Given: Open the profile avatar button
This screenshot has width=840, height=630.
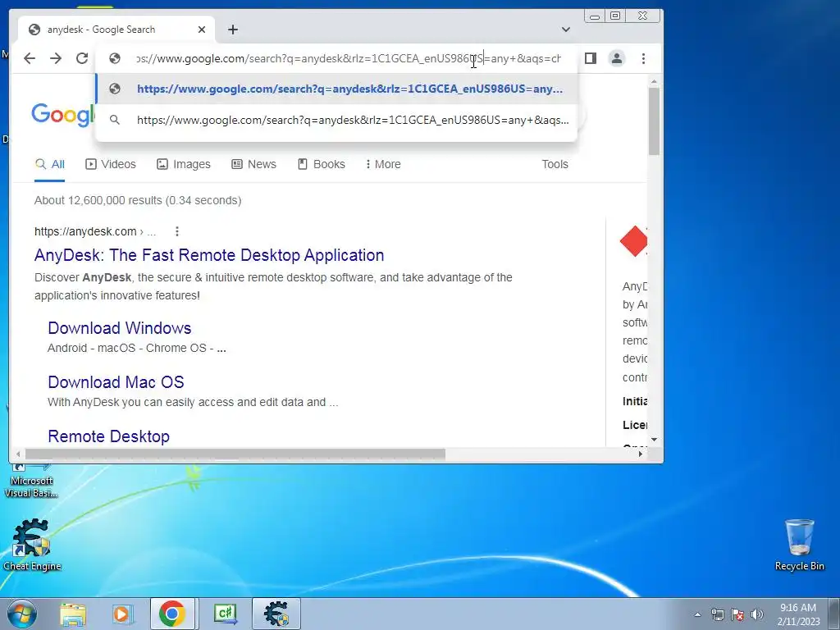Looking at the screenshot, I should 617,58.
